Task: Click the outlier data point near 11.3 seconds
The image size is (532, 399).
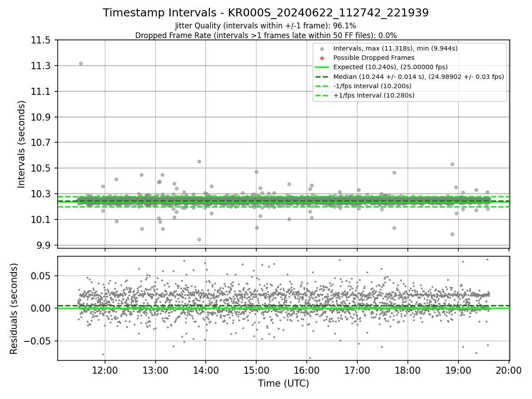Action: click(x=81, y=63)
